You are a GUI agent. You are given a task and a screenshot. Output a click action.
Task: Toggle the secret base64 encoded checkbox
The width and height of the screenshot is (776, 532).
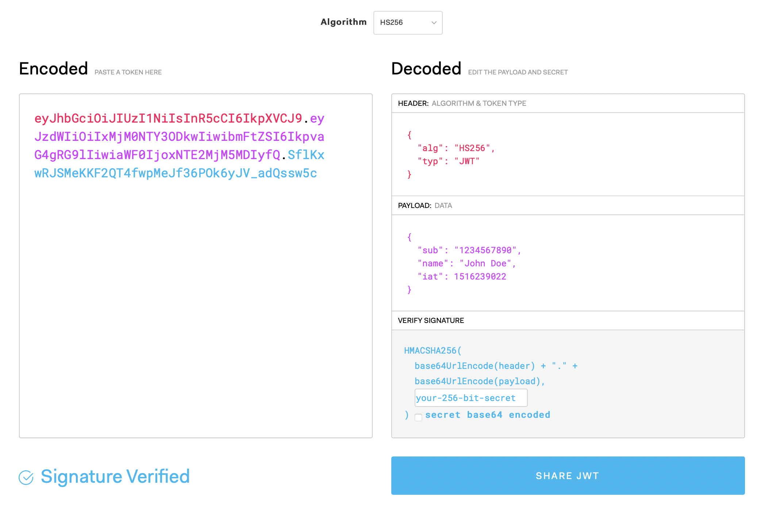tap(418, 417)
